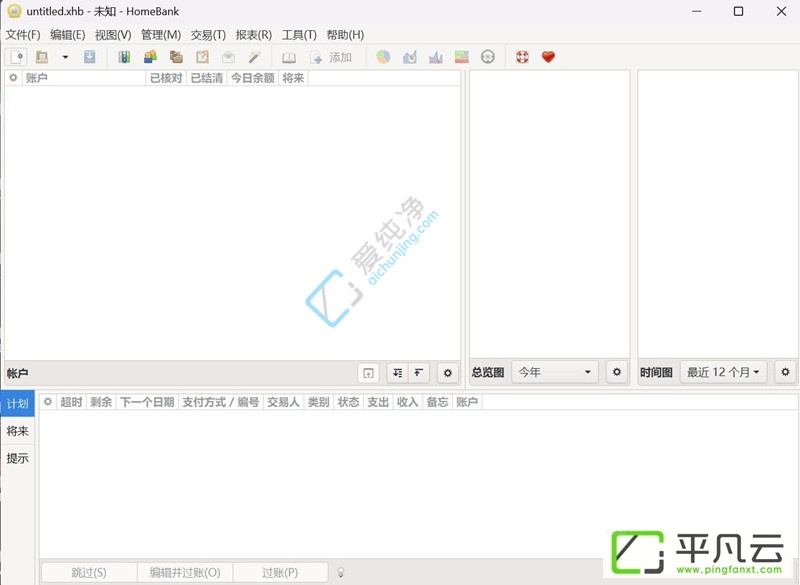The width and height of the screenshot is (800, 585).
Task: Click gear icon in scheduled list header
Action: (48, 402)
